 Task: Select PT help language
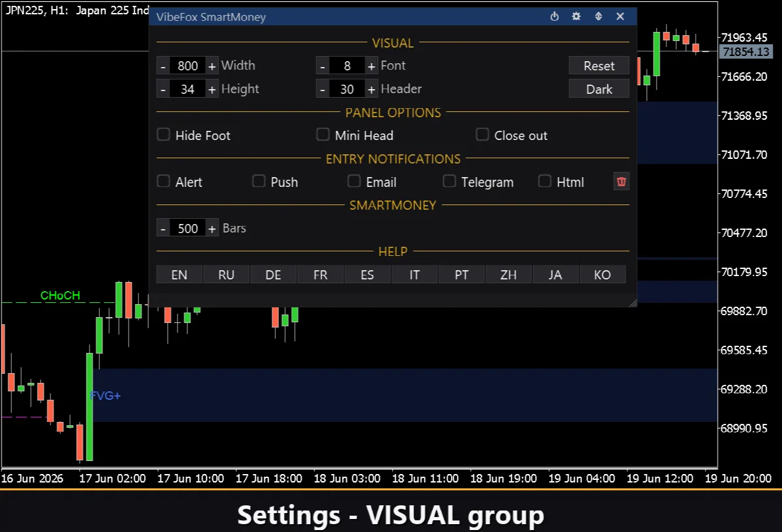[x=461, y=275]
